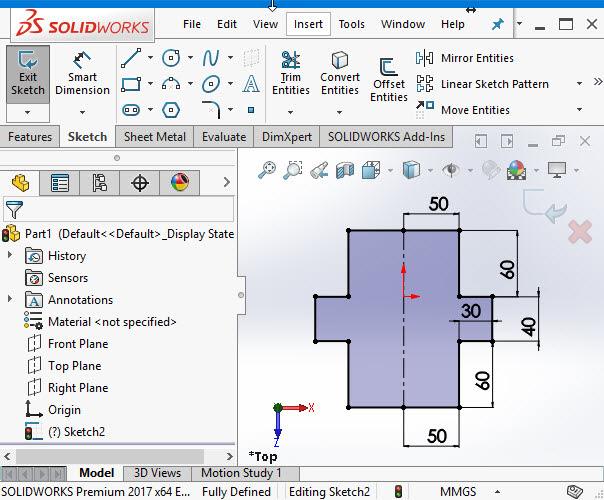Show more manager tabs arrow
Screen dimensions: 604x500
226,182
